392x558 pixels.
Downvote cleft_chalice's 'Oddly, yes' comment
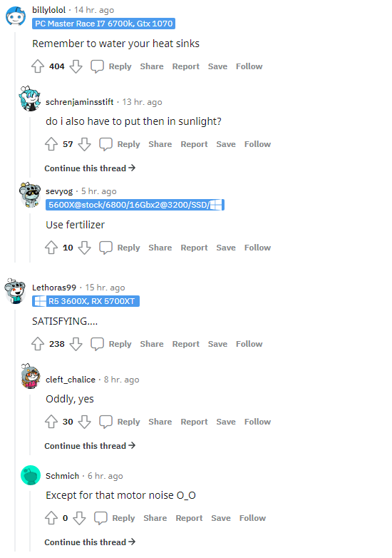click(x=84, y=422)
